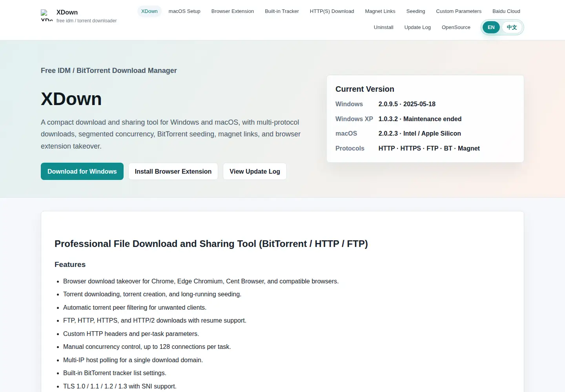Click Windows version 2.0.9.5 text
Screen dimensions: 565x392
(x=407, y=104)
